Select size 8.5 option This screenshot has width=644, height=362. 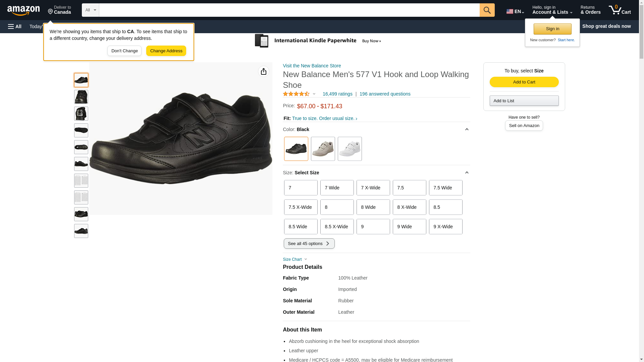coord(445,207)
